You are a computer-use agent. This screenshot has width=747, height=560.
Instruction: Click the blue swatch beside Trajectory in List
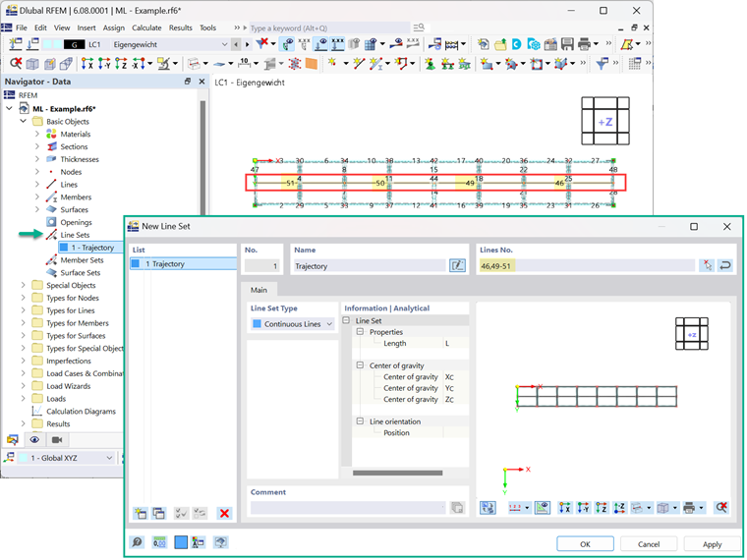point(136,263)
